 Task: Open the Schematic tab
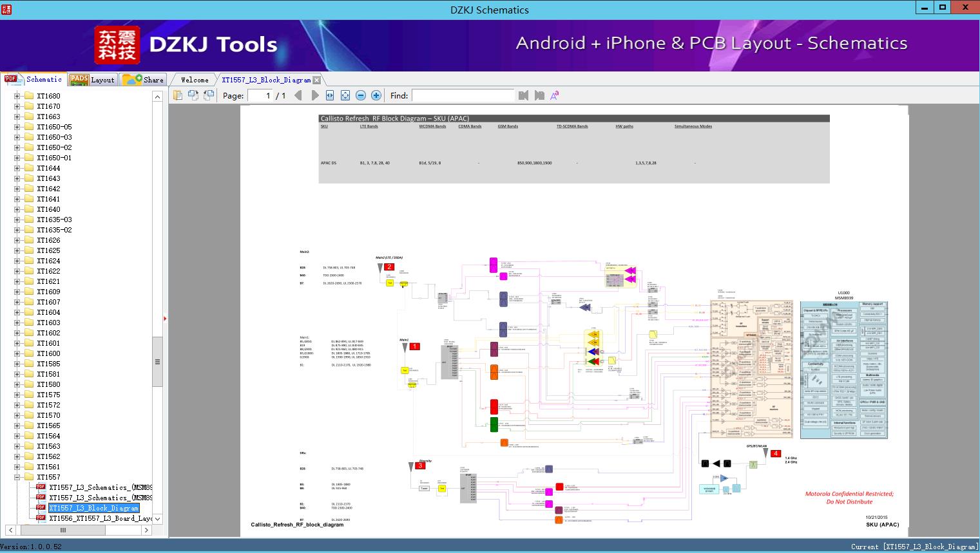34,79
